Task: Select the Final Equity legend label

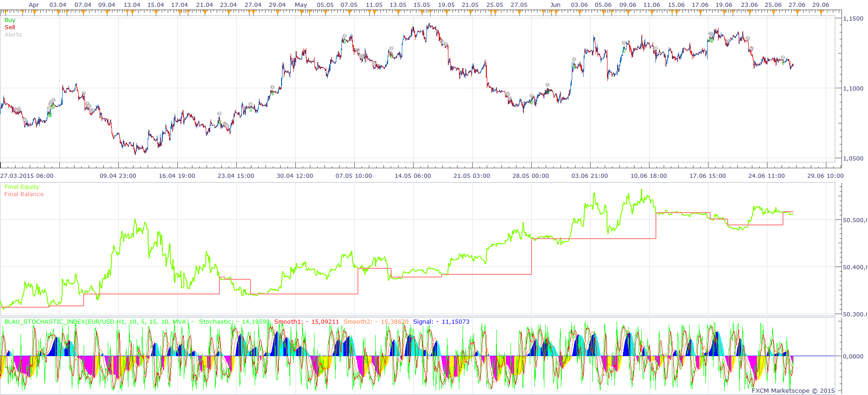Action: [x=21, y=187]
